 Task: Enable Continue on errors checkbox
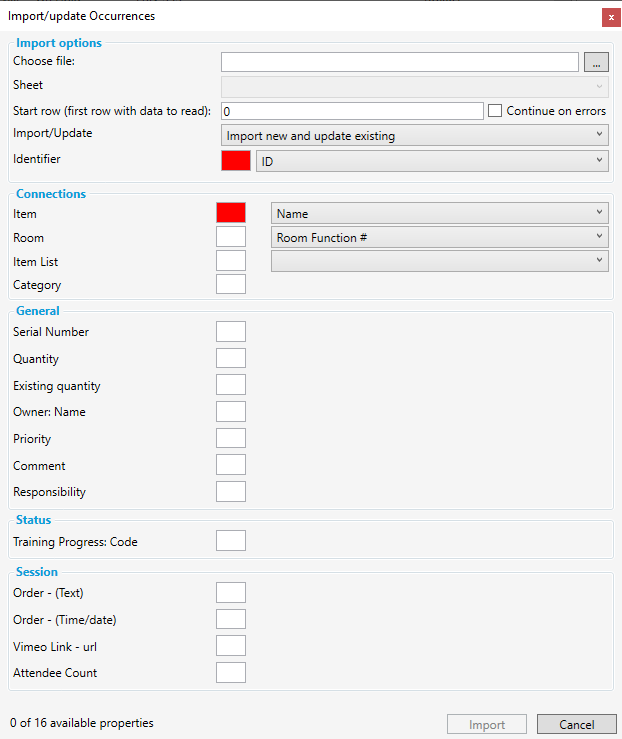(495, 111)
